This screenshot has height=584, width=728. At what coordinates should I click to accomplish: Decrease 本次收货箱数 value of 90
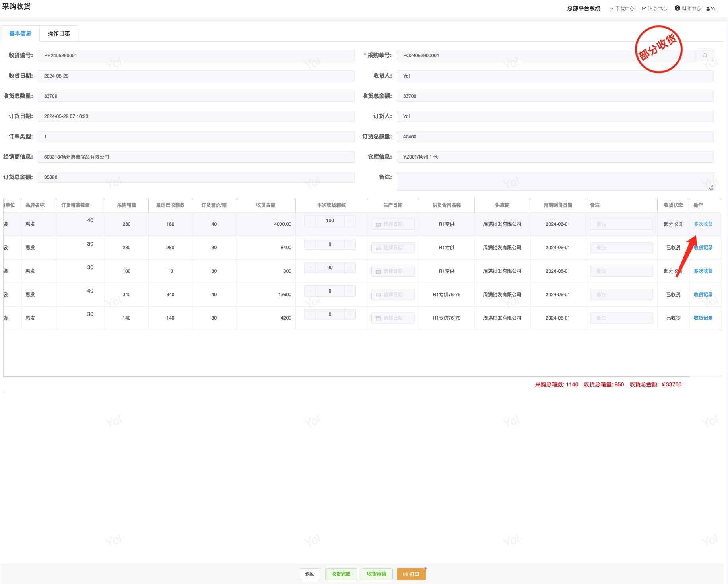click(x=310, y=268)
